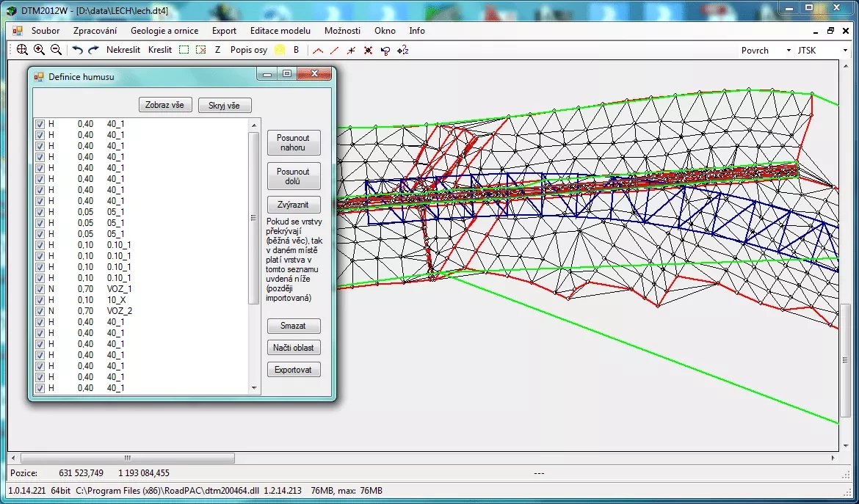Screen dimensions: 859x504
Task: Click the Exportovat button
Action: tap(294, 370)
